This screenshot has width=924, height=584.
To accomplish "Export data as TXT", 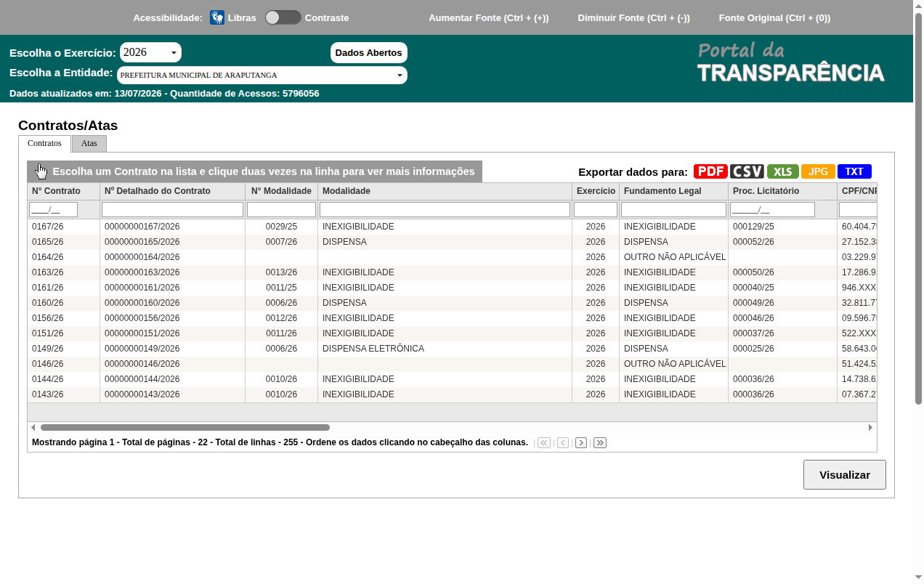I will coord(854,171).
